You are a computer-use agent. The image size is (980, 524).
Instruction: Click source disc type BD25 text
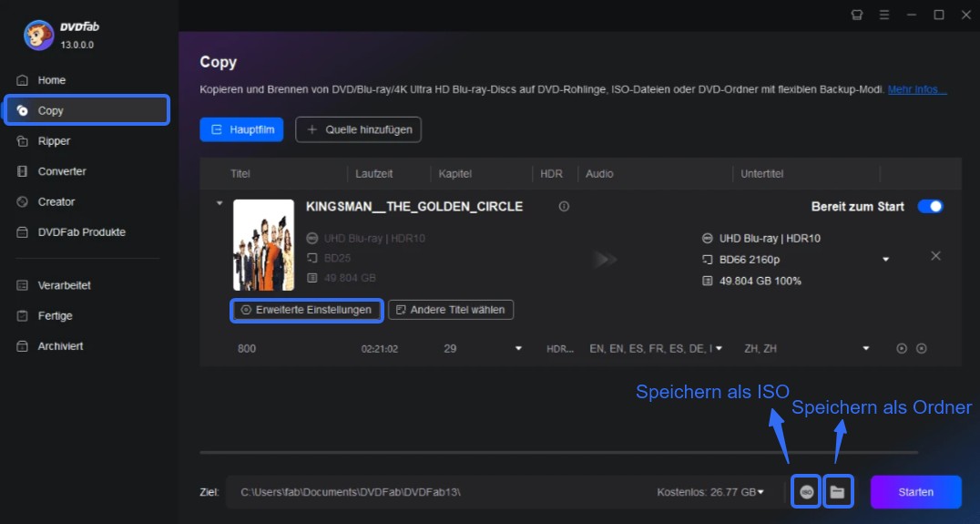coord(338,258)
